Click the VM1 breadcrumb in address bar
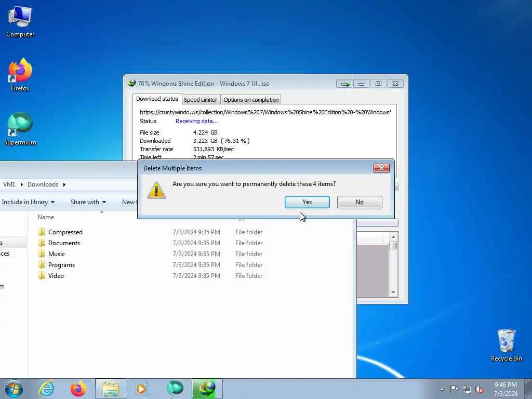This screenshot has height=399, width=532. pyautogui.click(x=9, y=184)
